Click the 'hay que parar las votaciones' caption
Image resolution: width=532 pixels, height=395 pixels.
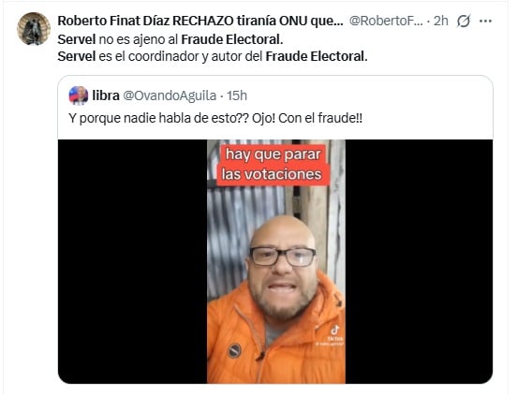pos(272,165)
